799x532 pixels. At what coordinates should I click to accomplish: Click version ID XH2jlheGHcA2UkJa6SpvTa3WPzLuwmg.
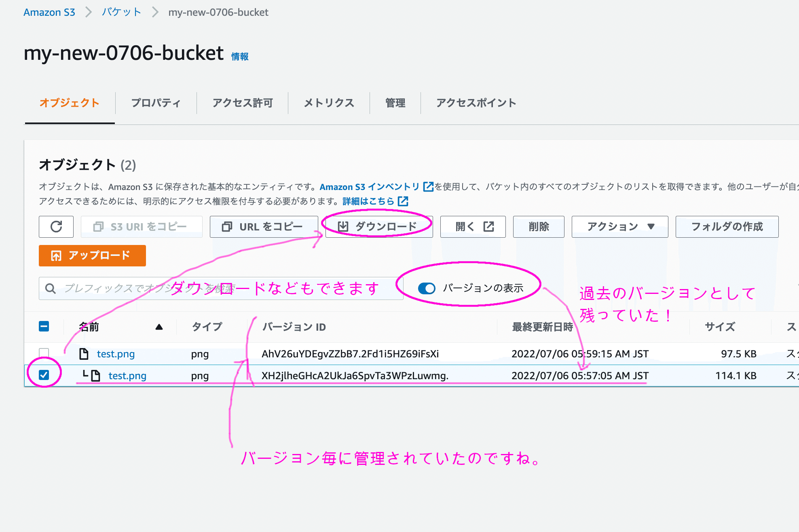tap(355, 376)
